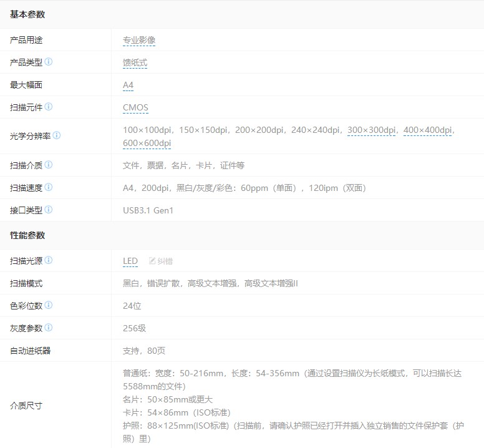Click info icon next to 扫描介质
Screen dimensions: 484x448
tap(49, 165)
